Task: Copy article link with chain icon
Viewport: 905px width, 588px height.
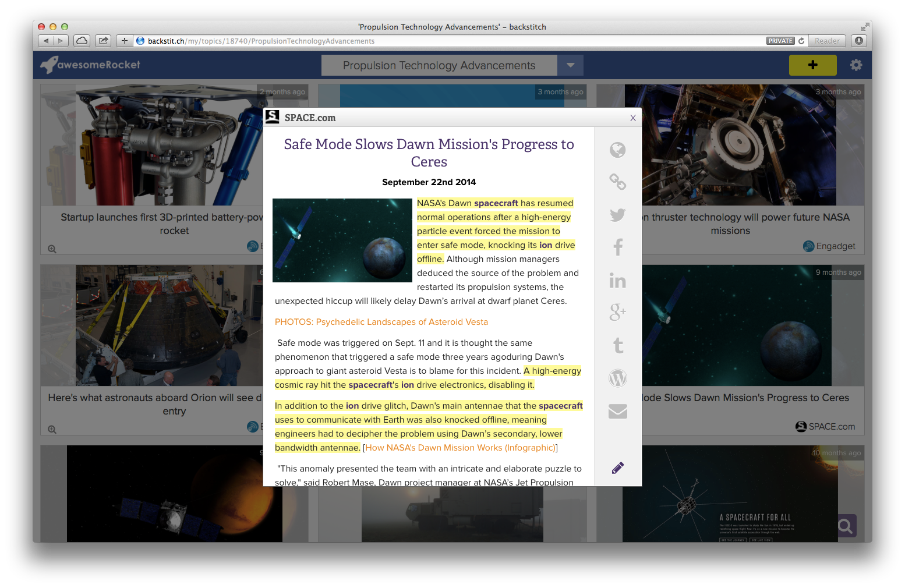Action: (x=617, y=182)
